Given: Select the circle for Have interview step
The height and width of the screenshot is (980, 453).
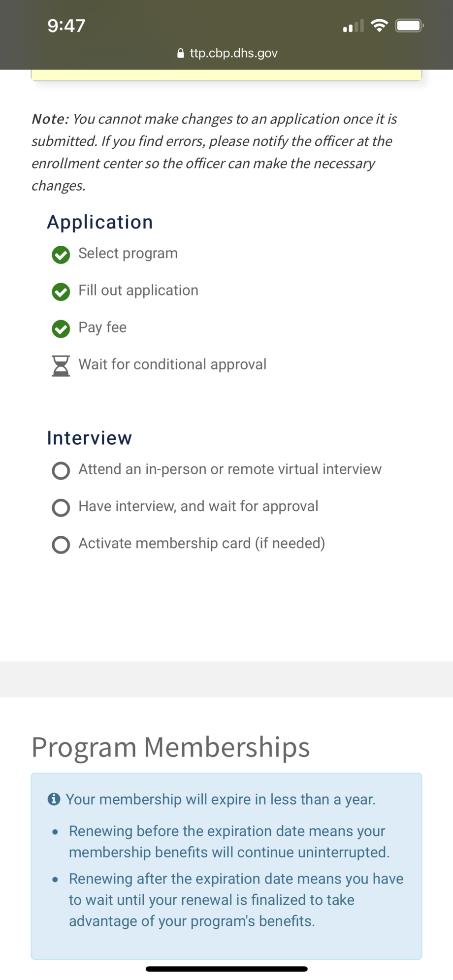Looking at the screenshot, I should [61, 507].
